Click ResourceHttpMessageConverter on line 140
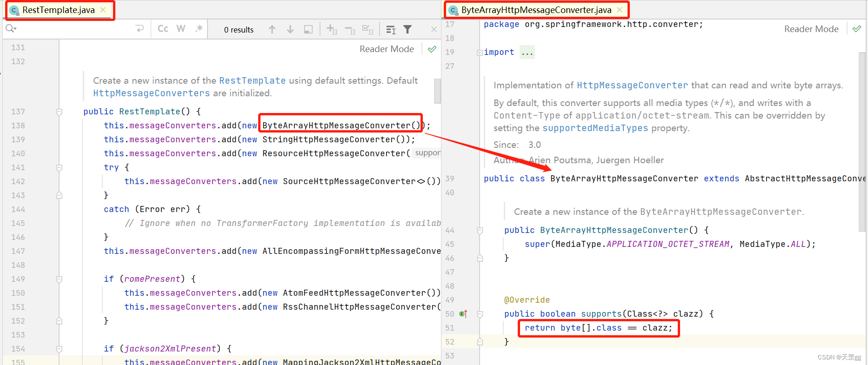Screen dimensions: 868x365 coord(334,153)
